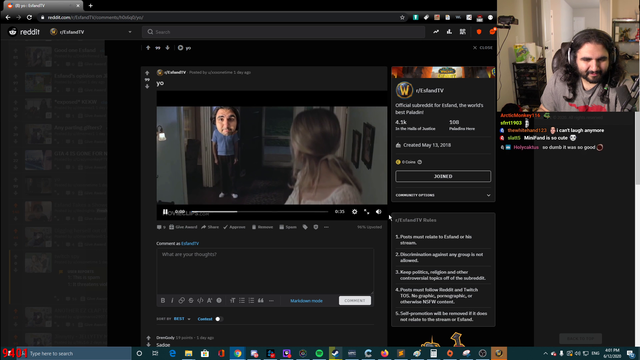
Task: Close the post overlay
Action: pyautogui.click(x=483, y=48)
